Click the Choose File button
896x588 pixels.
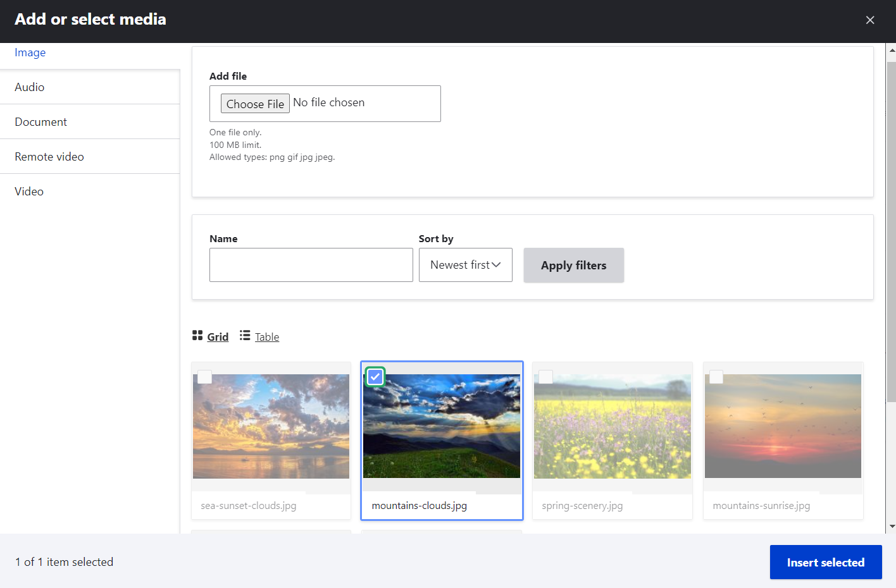[255, 103]
